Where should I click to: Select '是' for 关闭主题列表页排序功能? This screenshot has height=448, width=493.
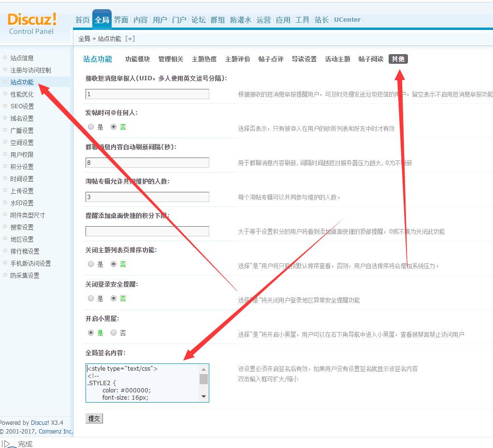pyautogui.click(x=91, y=264)
